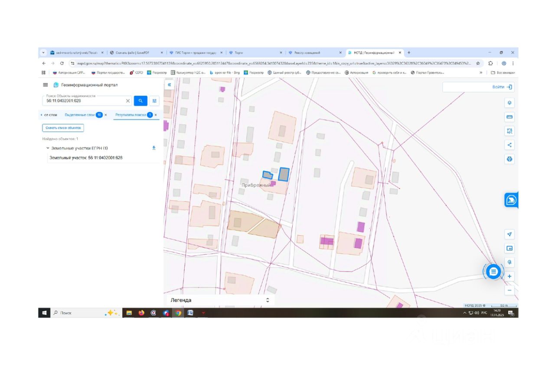Viewport: 555px width, 392px height.
Task: Click the Войти login button
Action: coord(502,87)
